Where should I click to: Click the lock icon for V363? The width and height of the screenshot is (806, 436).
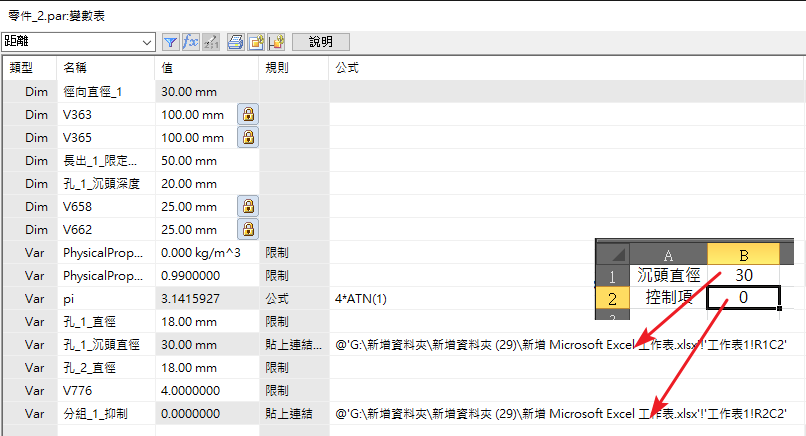point(248,114)
